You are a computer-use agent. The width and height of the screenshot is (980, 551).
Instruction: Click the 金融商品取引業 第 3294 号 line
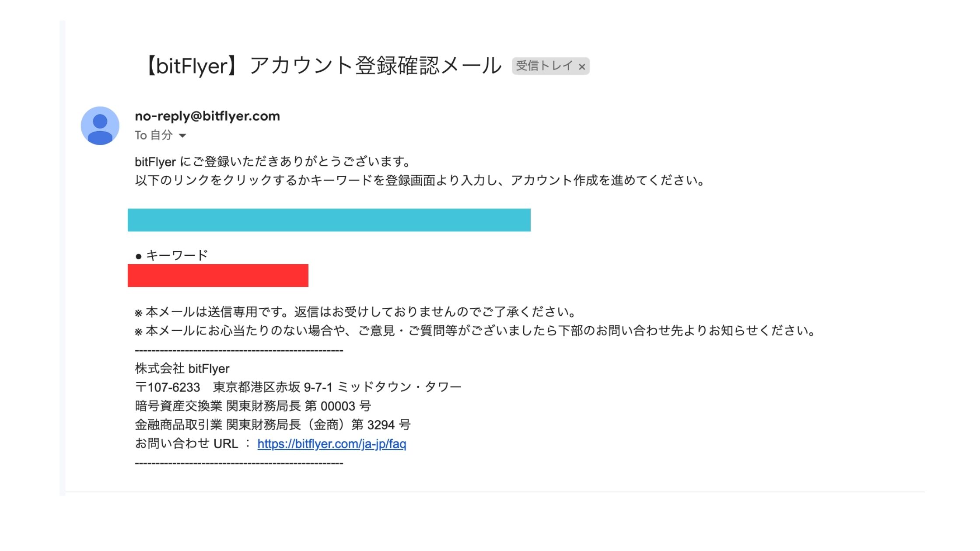273,425
